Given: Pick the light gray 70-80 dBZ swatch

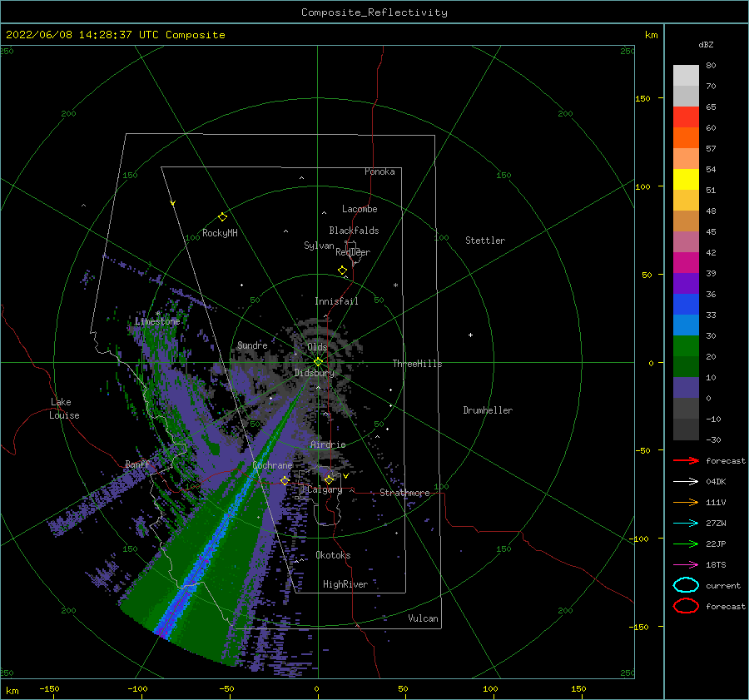Looking at the screenshot, I should tap(686, 76).
